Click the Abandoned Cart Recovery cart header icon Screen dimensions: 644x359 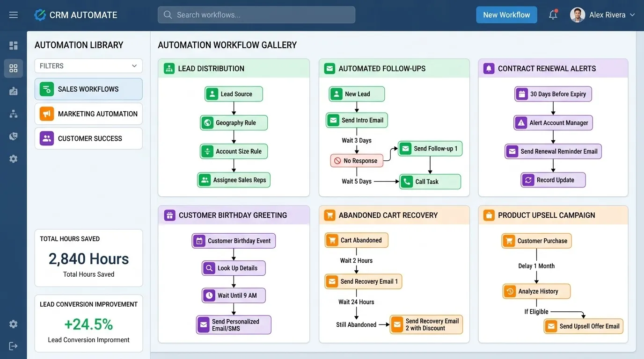point(330,215)
